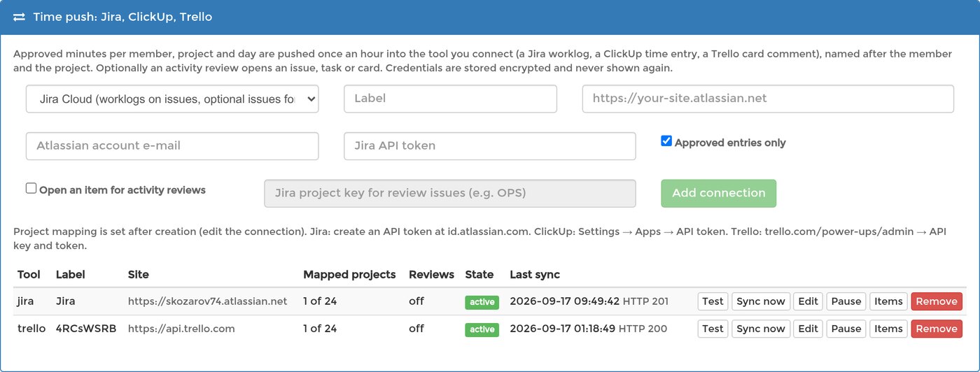The height and width of the screenshot is (372, 980).
Task: Click the Reviews off value in jira row
Action: 416,301
